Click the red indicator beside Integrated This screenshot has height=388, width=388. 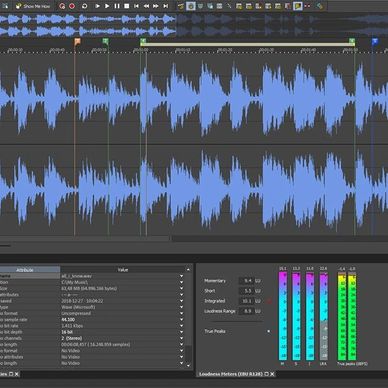click(269, 301)
